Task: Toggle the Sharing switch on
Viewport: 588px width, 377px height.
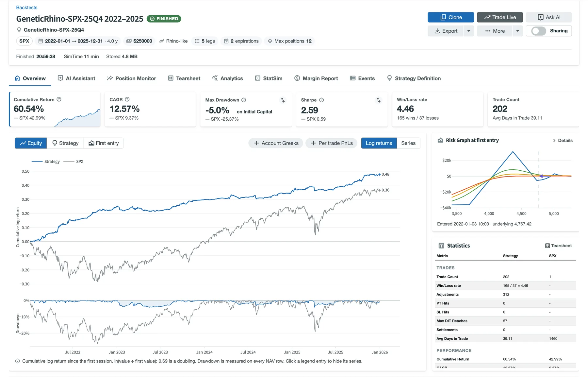Action: click(x=539, y=31)
